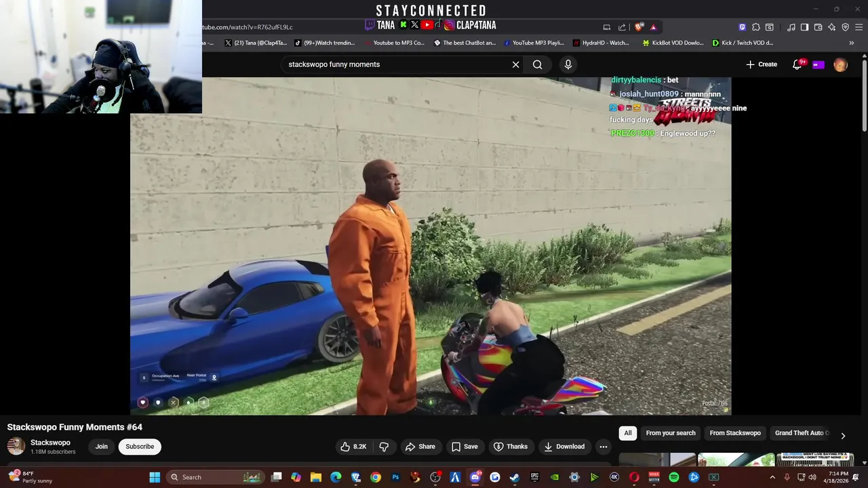The image size is (868, 488).
Task: Select the From your search chip
Action: coord(671,433)
